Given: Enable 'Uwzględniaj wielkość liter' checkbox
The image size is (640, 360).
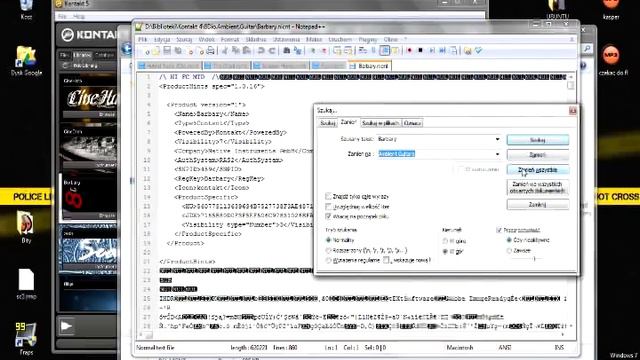Looking at the screenshot, I should tap(328, 207).
